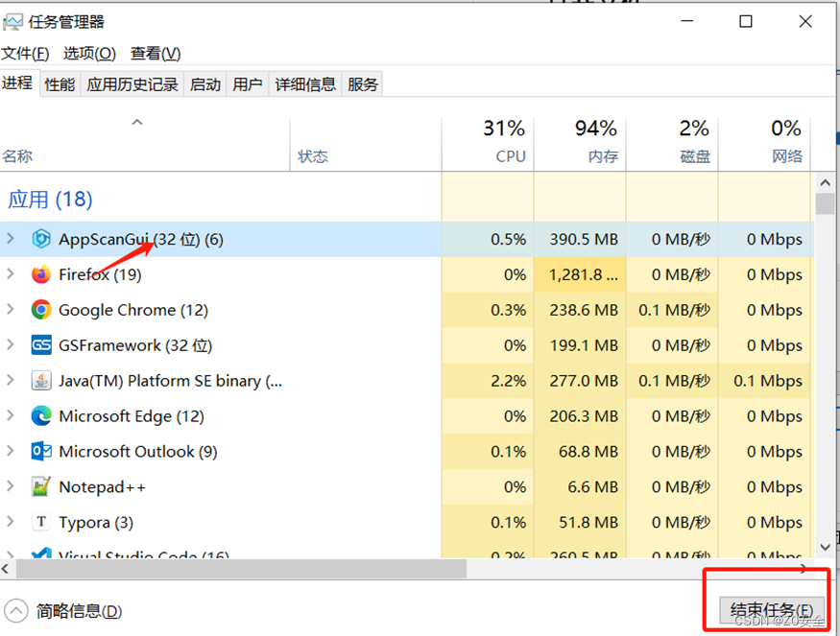Select the Google Chrome (12) row name
Viewport: 840px width, 636px height.
pos(133,310)
